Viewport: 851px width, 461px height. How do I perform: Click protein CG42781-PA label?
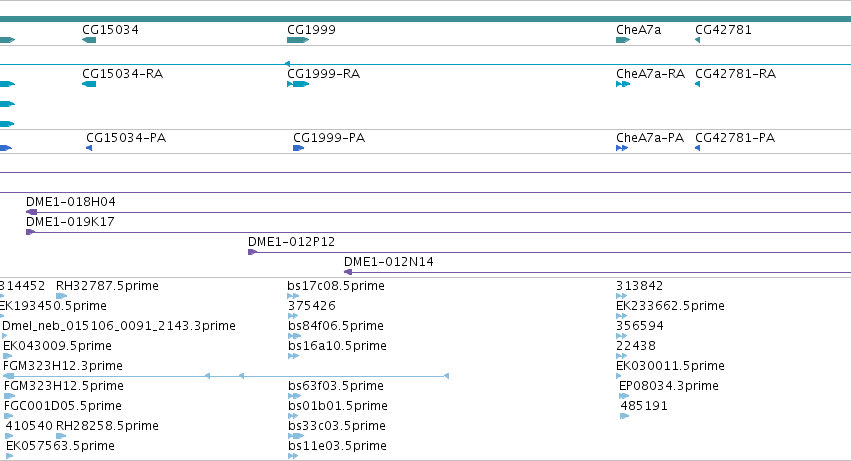735,138
